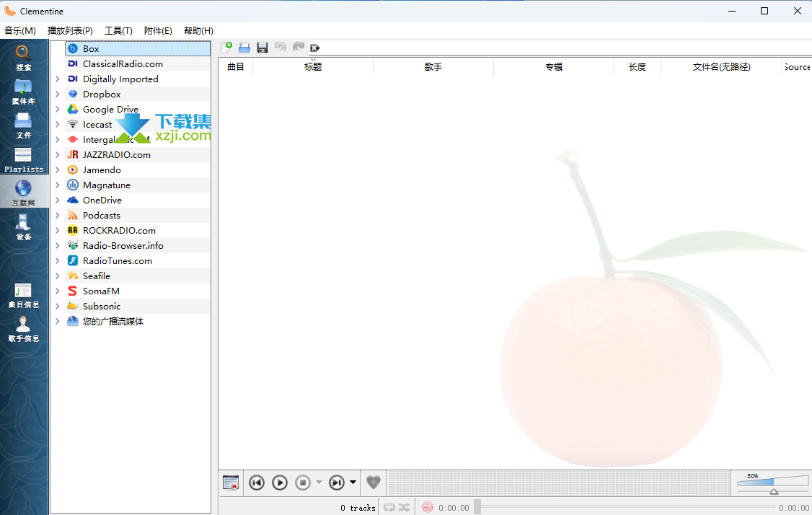Toggle shuffle mode in the status bar

405,508
